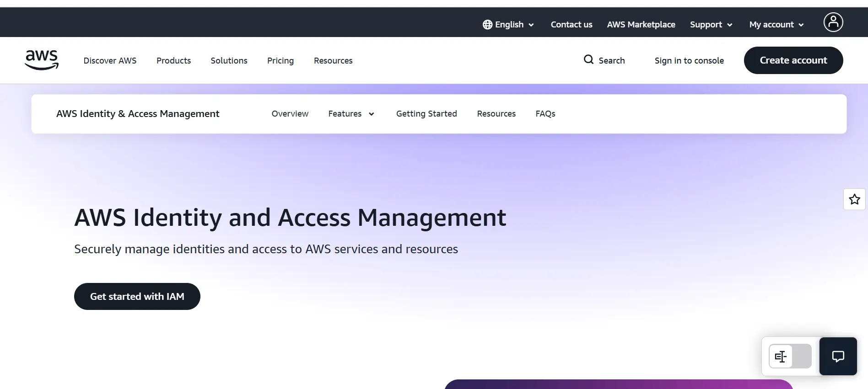Open the Resources menu in the main navigation
The width and height of the screenshot is (868, 389).
click(333, 61)
